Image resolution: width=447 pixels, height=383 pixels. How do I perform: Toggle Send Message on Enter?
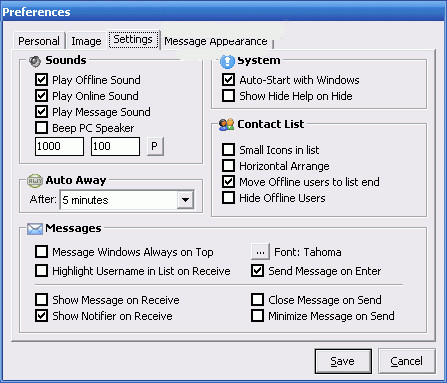tap(257, 271)
